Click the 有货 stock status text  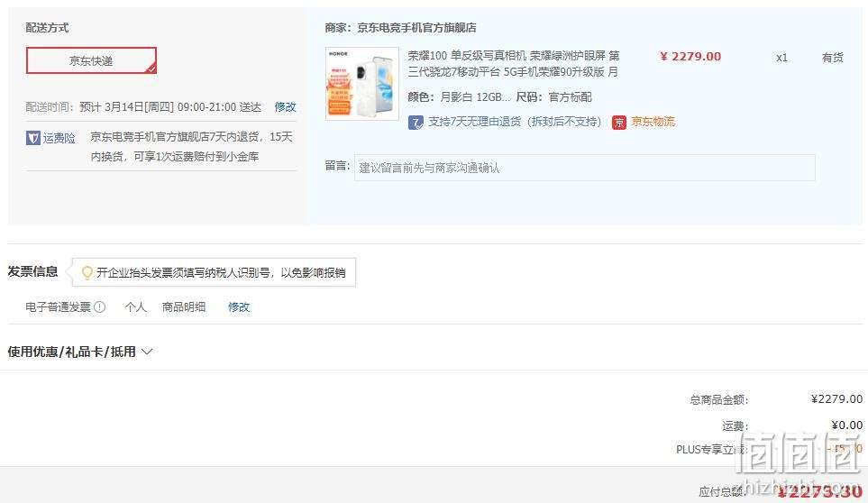coord(833,58)
